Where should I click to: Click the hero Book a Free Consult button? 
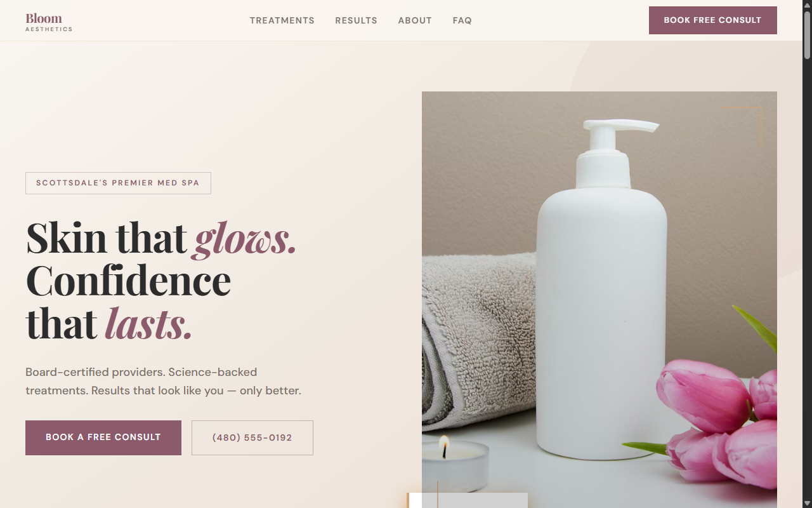tap(103, 438)
